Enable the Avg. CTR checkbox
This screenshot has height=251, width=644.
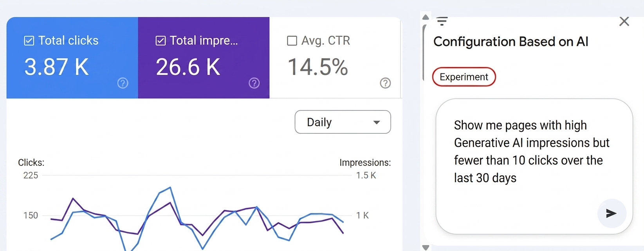pyautogui.click(x=292, y=41)
